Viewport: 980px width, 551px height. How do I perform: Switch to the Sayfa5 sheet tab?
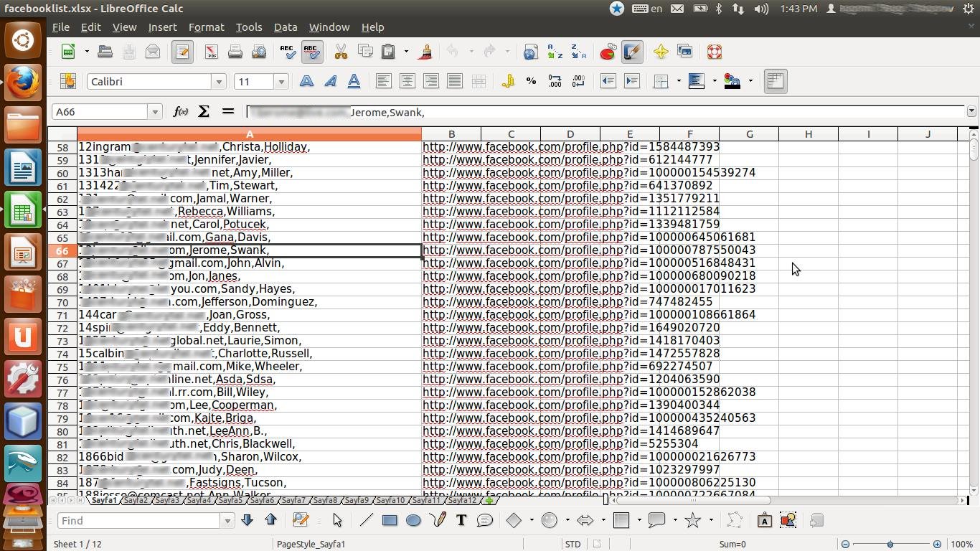[230, 501]
